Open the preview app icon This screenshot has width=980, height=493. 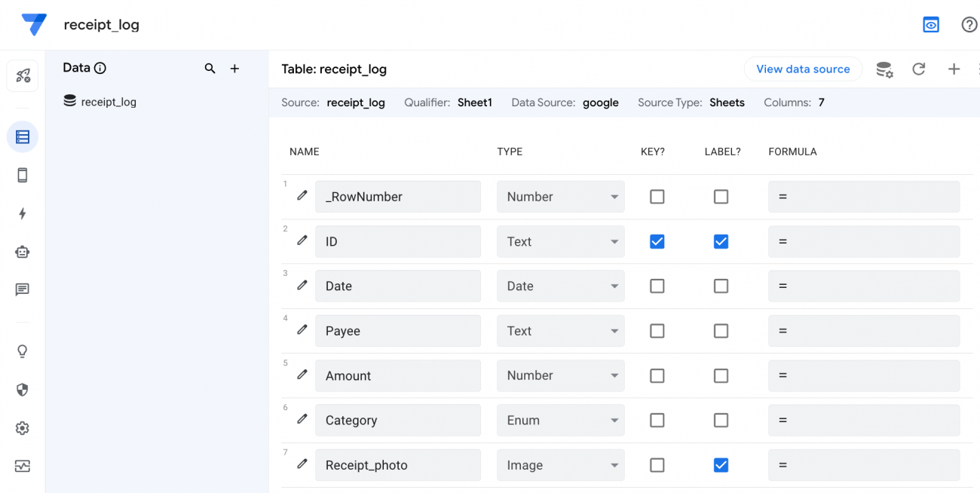tap(931, 25)
